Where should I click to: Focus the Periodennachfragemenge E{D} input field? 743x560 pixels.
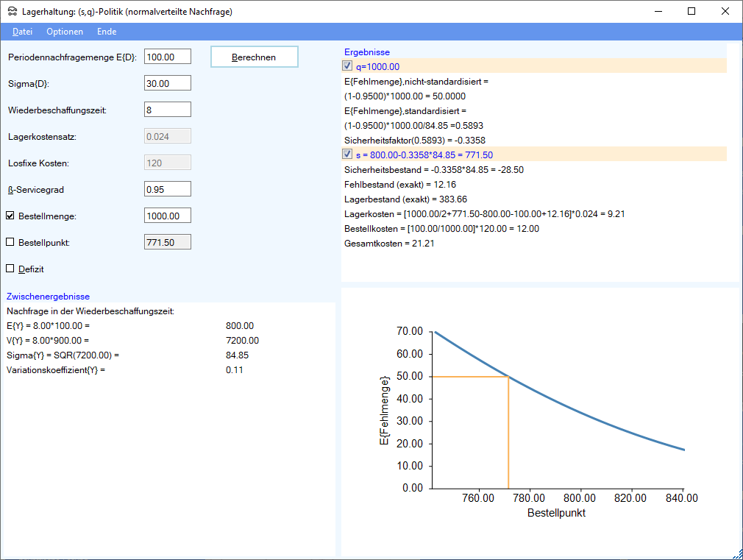coord(168,57)
